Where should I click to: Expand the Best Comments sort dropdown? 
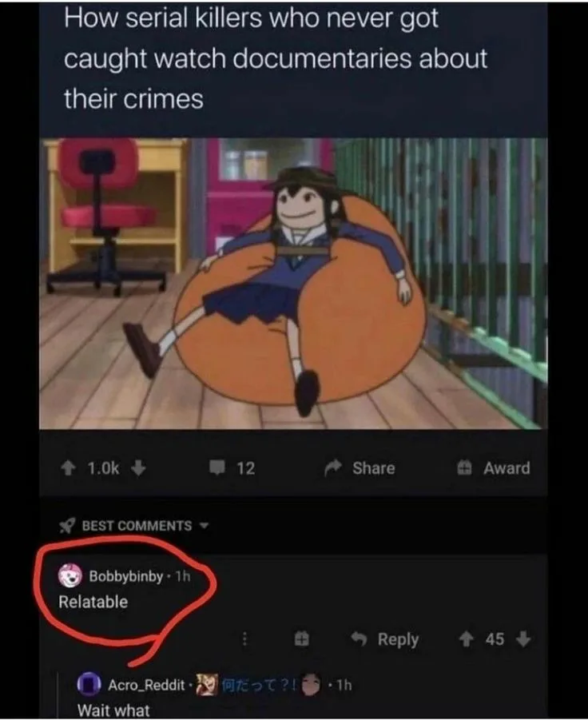(x=205, y=525)
